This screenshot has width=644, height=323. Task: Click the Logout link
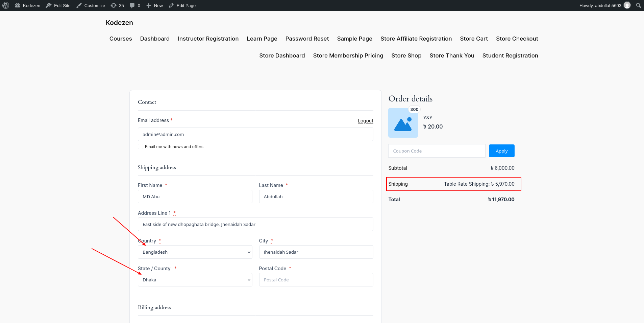366,121
